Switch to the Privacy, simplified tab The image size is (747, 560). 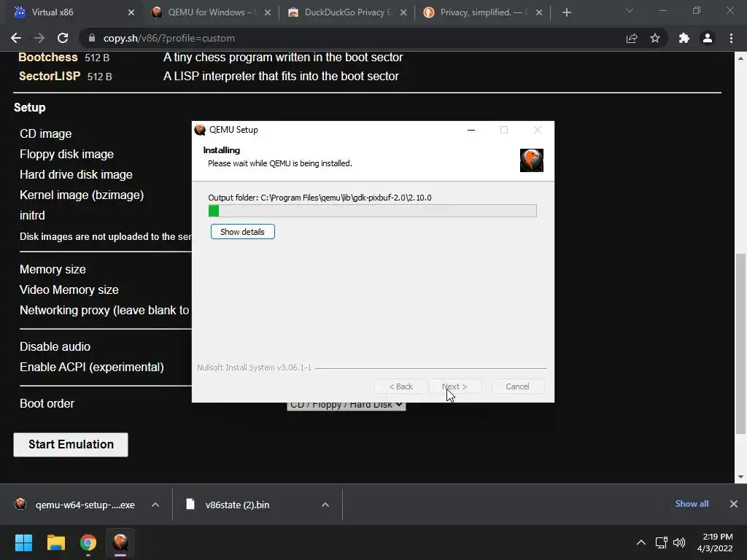click(x=484, y=12)
